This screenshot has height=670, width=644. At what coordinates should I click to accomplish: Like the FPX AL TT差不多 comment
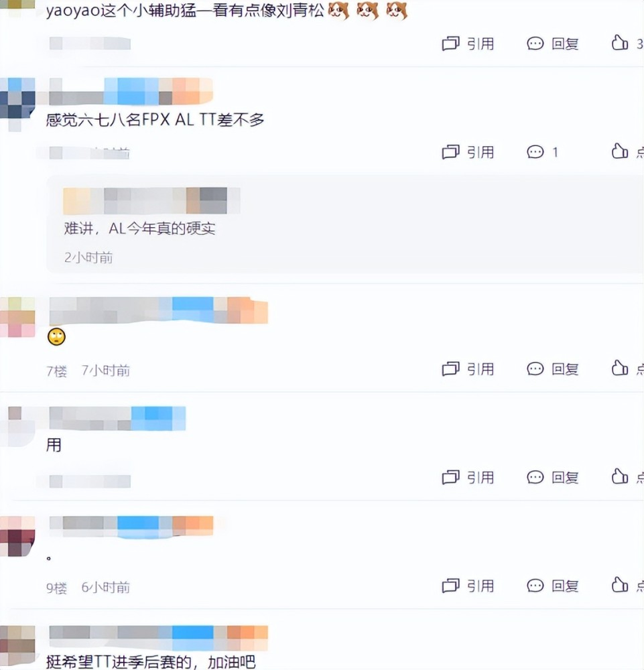(627, 151)
